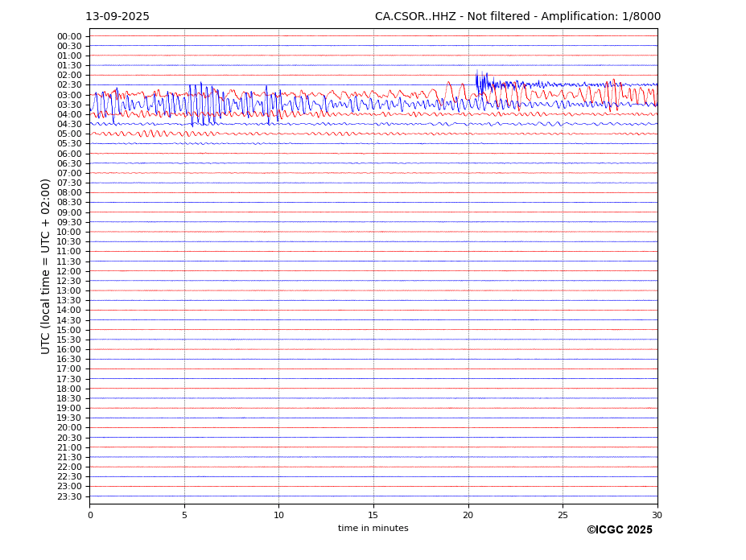Select the 05:00 row time label
This screenshot has width=746, height=560.
coord(69,134)
